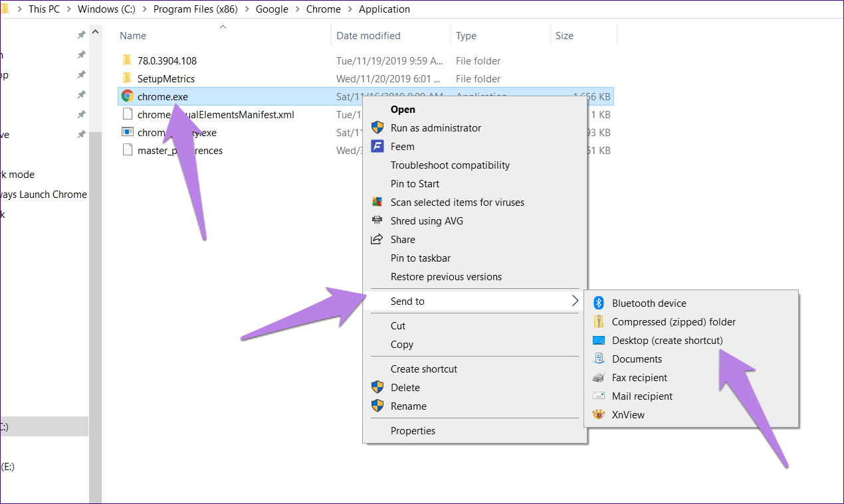Click the Feem app icon
The width and height of the screenshot is (844, 504).
pyautogui.click(x=377, y=146)
